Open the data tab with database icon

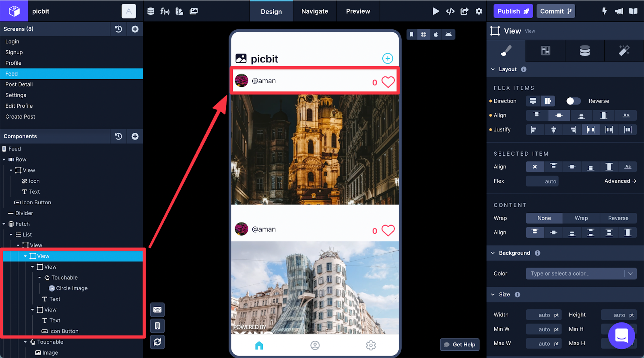pyautogui.click(x=584, y=51)
